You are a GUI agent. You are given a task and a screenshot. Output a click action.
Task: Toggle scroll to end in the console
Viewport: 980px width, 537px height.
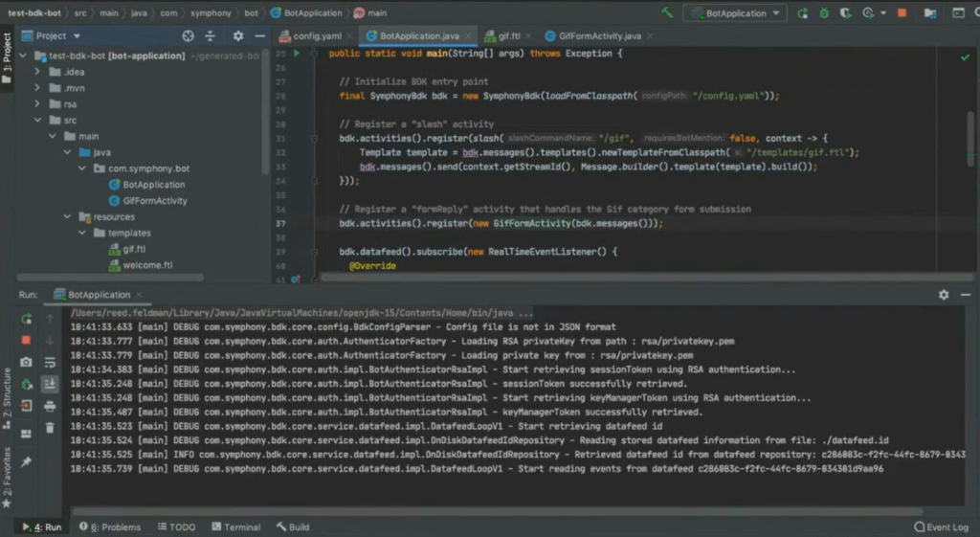[x=50, y=384]
